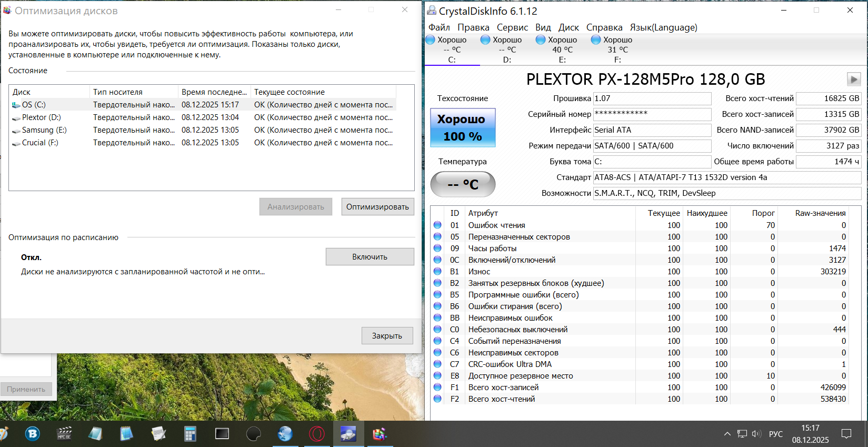This screenshot has height=447, width=868.
Task: Select the Crucial (F:) disk row
Action: point(203,143)
